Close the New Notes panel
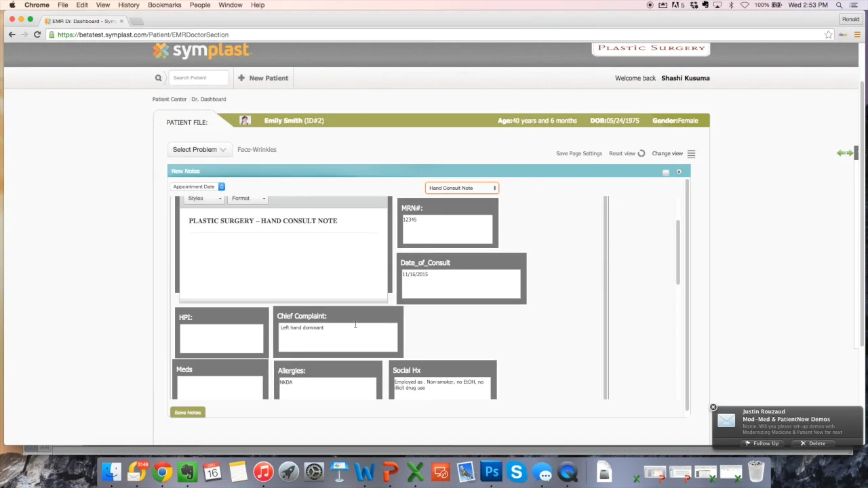 679,171
